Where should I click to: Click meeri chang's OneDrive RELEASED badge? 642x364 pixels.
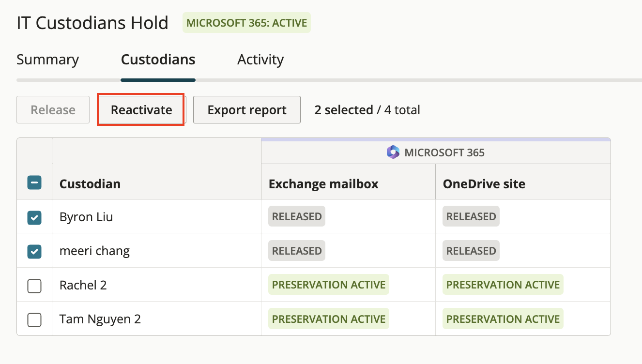click(471, 251)
